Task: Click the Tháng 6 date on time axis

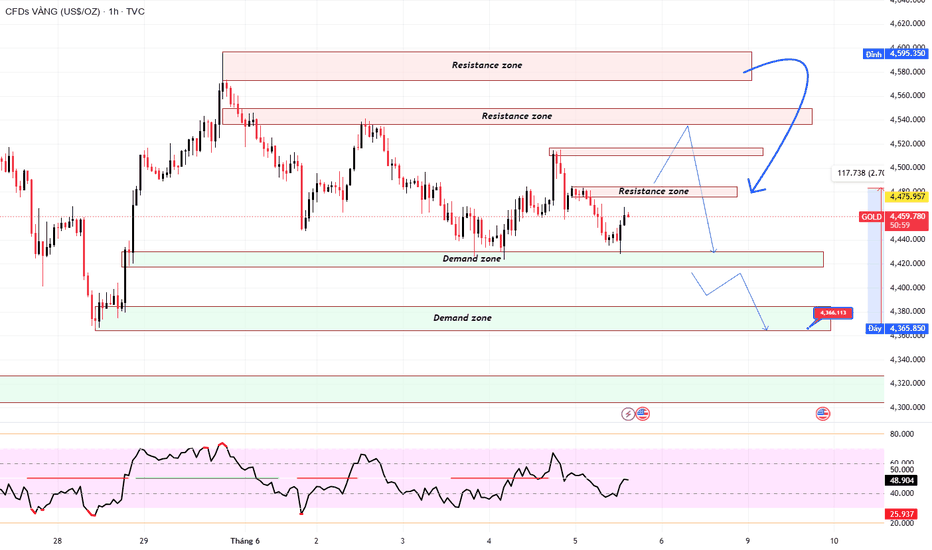Action: tap(245, 540)
